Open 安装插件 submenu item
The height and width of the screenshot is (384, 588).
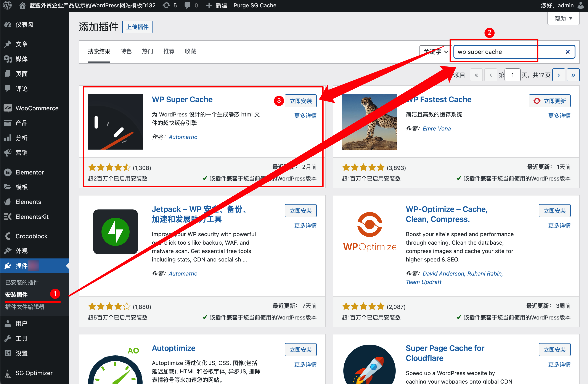[x=16, y=295]
